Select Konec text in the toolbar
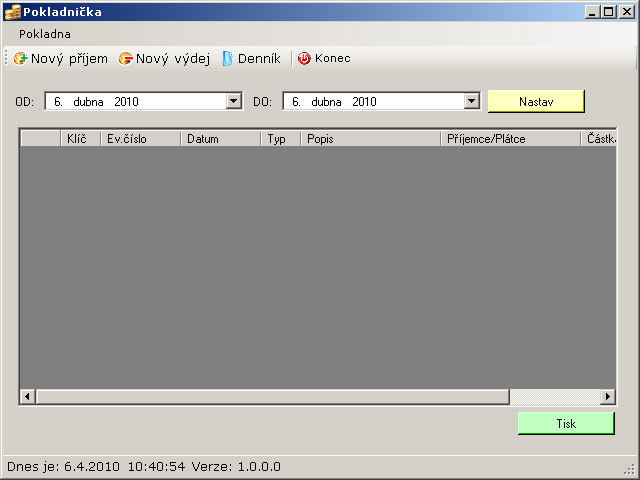This screenshot has width=640, height=480. [333, 58]
